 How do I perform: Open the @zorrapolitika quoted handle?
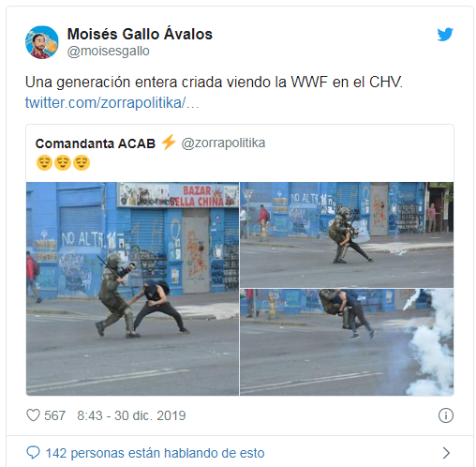coord(223,143)
